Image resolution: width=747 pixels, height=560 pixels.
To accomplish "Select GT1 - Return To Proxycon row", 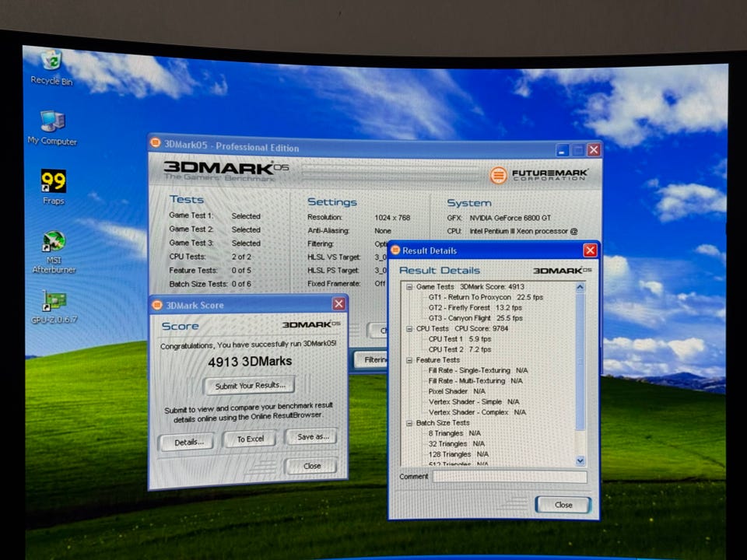I will click(486, 297).
